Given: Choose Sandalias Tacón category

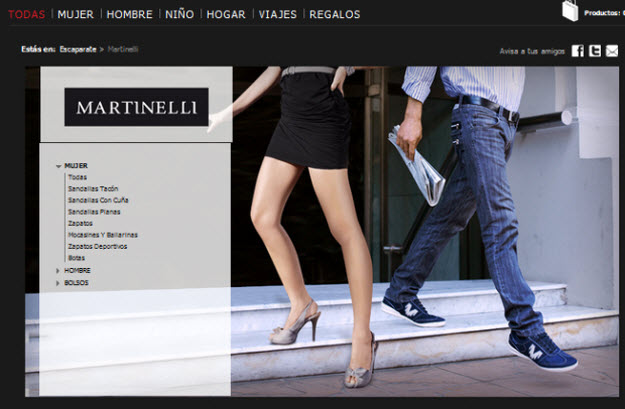Looking at the screenshot, I should click(93, 189).
